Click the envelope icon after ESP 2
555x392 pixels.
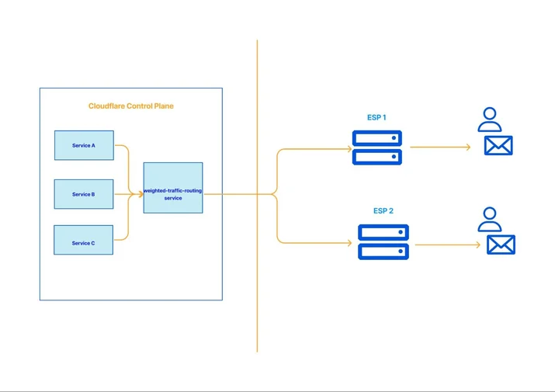(x=501, y=245)
